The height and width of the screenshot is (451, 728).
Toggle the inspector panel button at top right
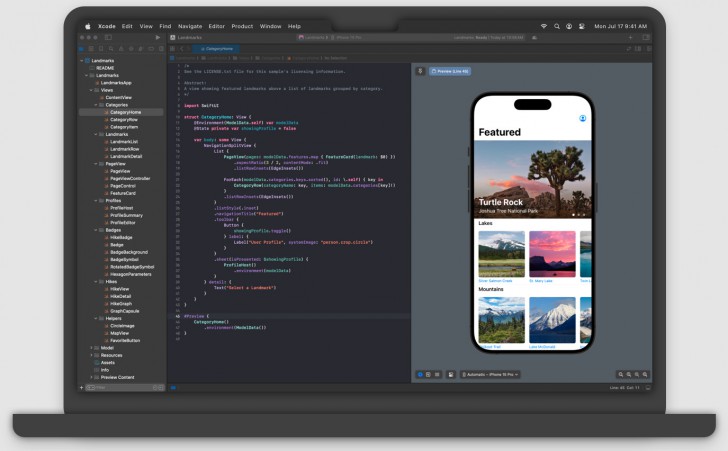pos(646,37)
